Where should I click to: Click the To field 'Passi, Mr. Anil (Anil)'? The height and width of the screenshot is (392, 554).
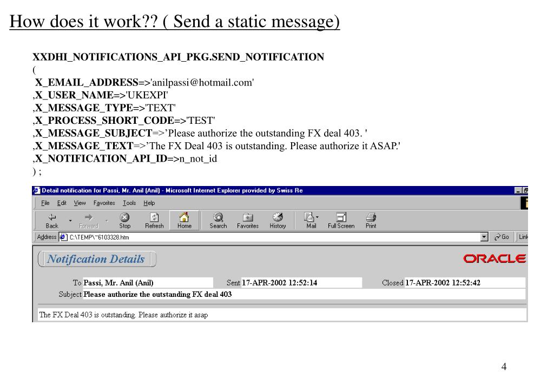click(x=148, y=283)
